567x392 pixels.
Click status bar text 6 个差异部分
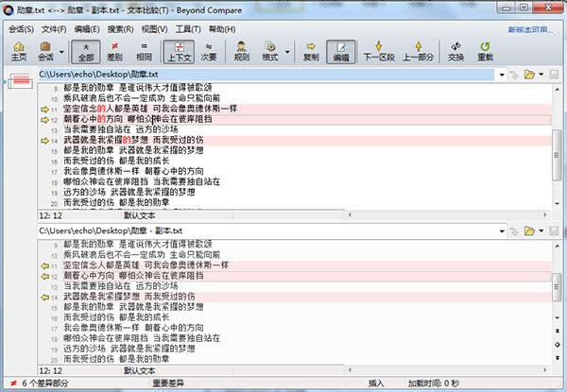(44, 383)
